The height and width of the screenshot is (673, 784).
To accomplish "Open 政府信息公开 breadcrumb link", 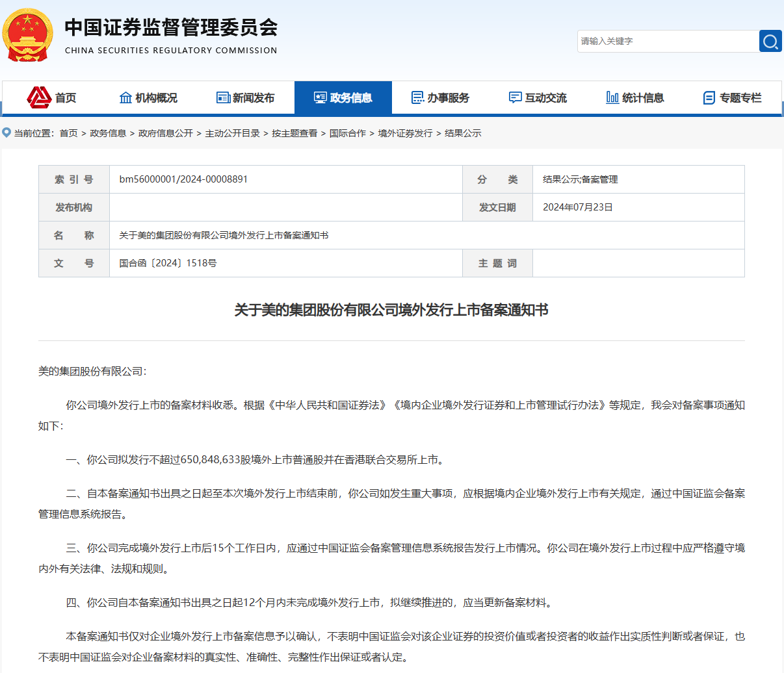I will (166, 133).
